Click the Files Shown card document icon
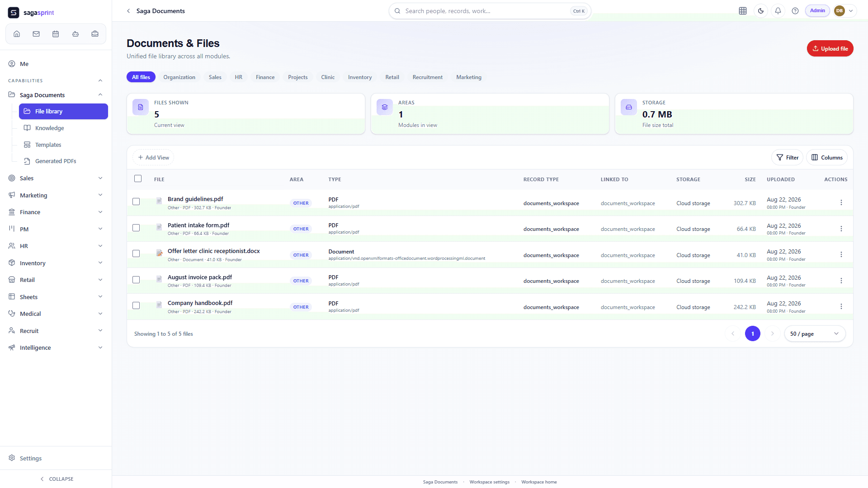Image resolution: width=868 pixels, height=488 pixels. pos(141,107)
